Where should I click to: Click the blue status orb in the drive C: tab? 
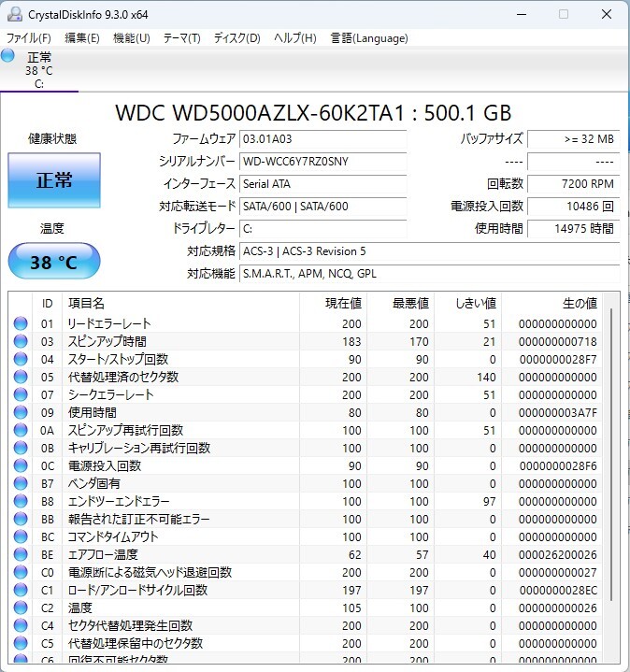point(7,56)
